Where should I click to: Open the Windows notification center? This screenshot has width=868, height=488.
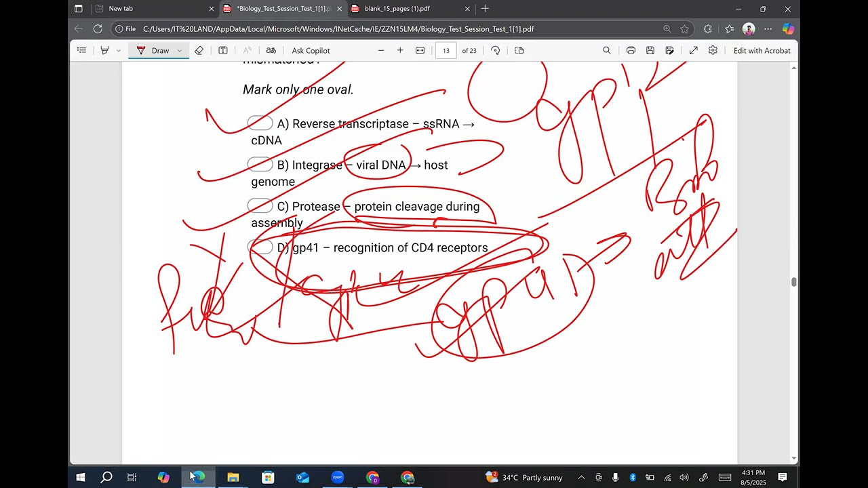[783, 477]
